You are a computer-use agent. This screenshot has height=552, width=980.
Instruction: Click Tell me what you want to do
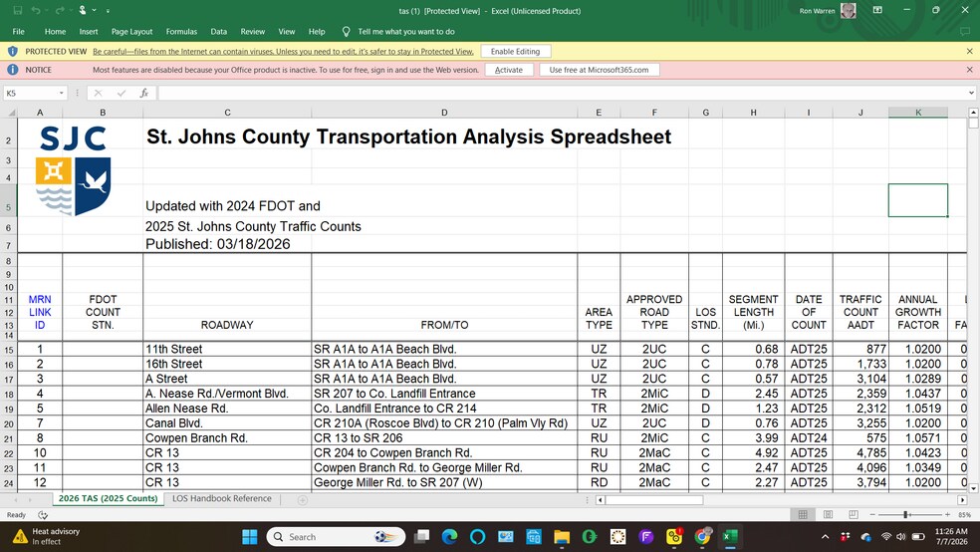pyautogui.click(x=406, y=31)
